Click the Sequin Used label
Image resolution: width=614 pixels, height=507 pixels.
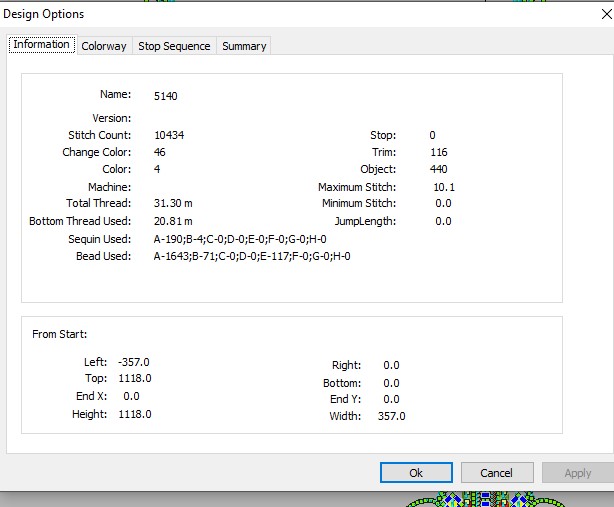(x=100, y=239)
